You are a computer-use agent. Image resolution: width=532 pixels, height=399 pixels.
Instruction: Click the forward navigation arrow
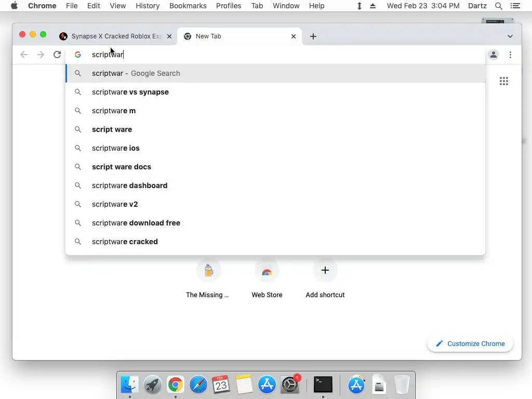tap(41, 55)
